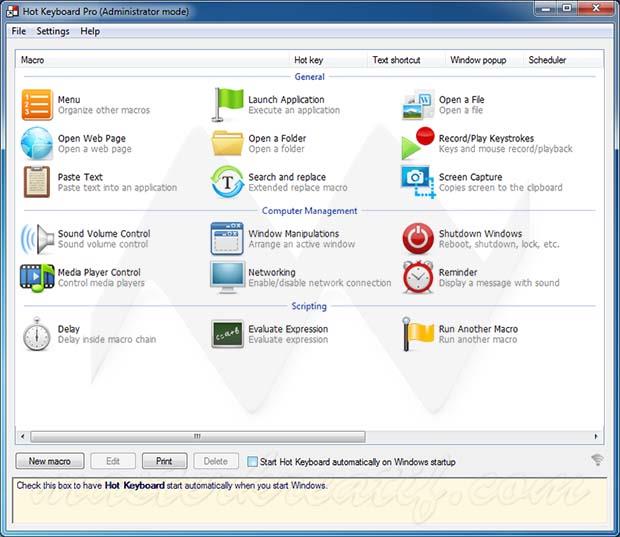The height and width of the screenshot is (537, 620).
Task: Click the 'Run another macro' description text
Action: pos(478,340)
